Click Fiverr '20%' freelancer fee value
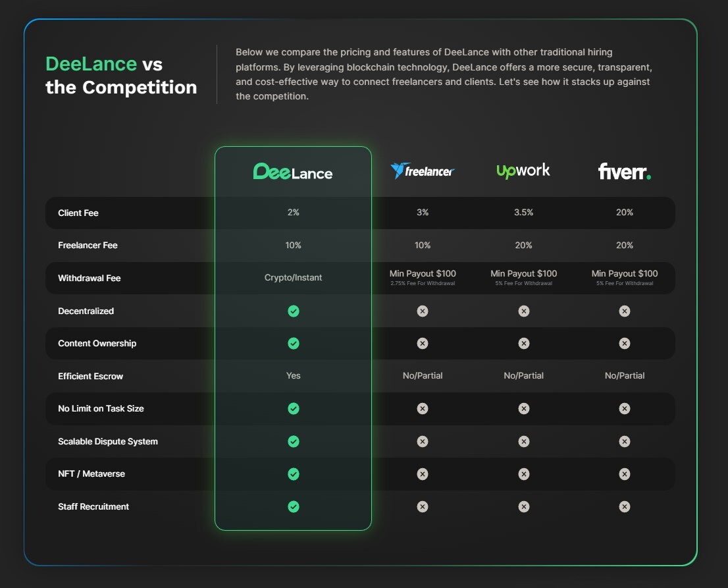This screenshot has width=728, height=588. point(625,245)
